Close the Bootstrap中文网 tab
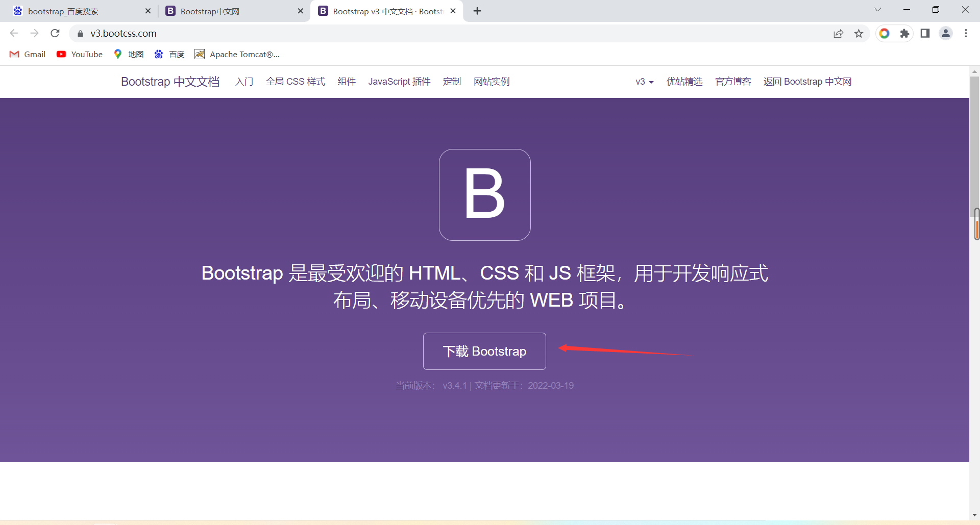Image resolution: width=980 pixels, height=525 pixels. pyautogui.click(x=301, y=11)
